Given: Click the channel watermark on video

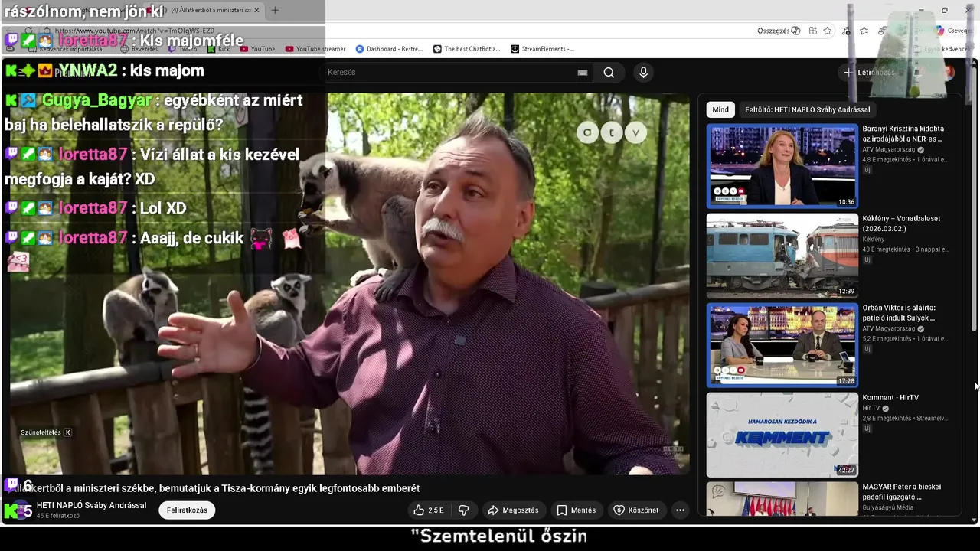Looking at the screenshot, I should 672,449.
